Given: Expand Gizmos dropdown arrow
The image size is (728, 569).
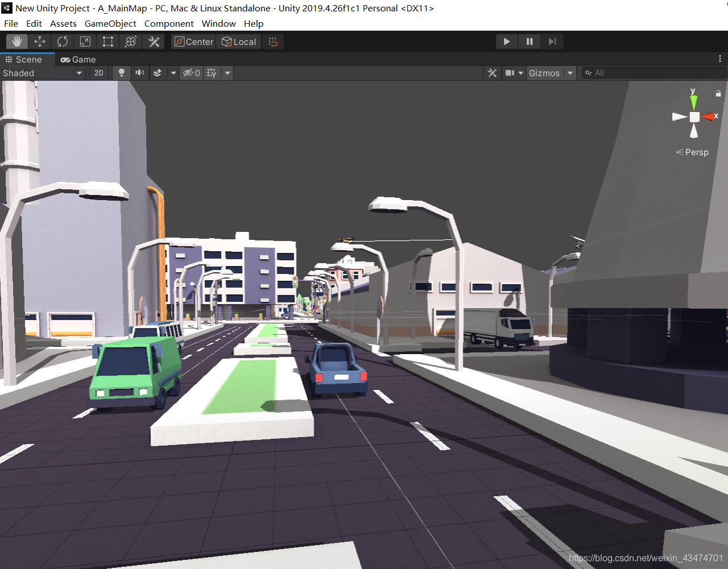Looking at the screenshot, I should point(570,73).
